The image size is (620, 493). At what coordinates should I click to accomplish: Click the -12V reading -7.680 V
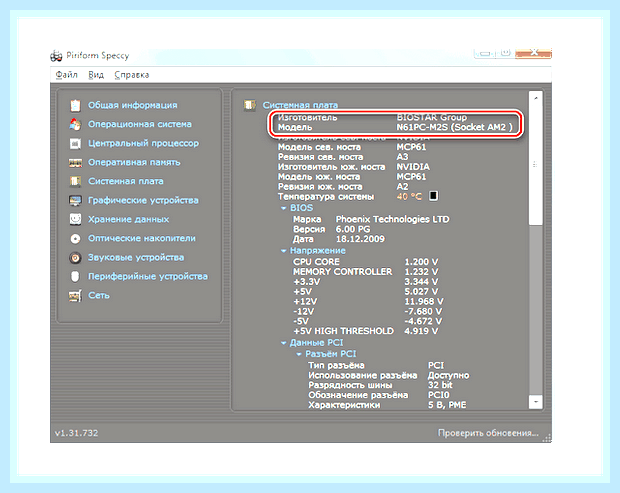pos(423,311)
